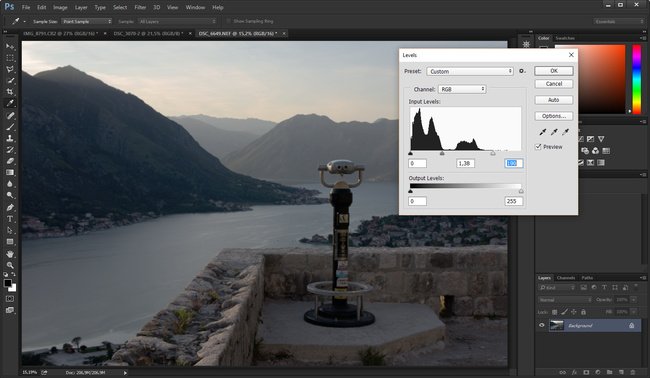Open the Window menu

(195, 7)
